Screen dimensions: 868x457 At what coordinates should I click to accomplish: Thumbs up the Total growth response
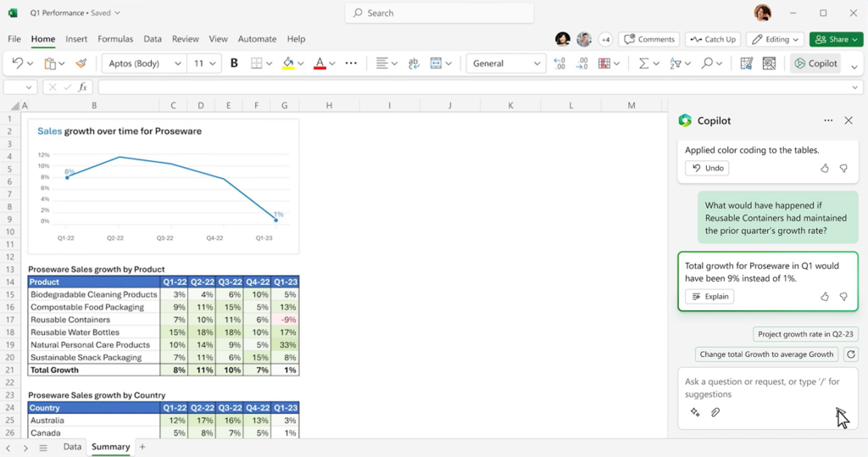click(x=825, y=297)
